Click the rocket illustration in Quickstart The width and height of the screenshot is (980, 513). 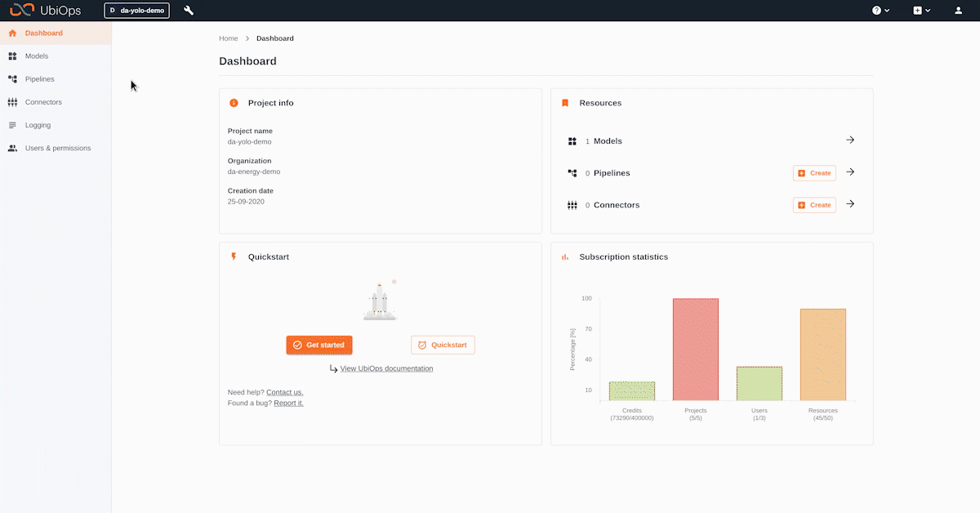pos(380,301)
